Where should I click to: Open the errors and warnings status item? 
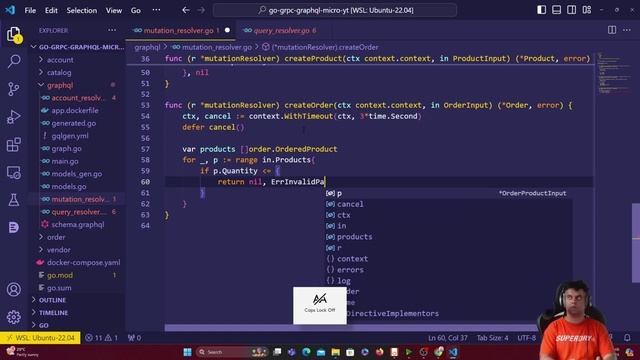coord(101,338)
